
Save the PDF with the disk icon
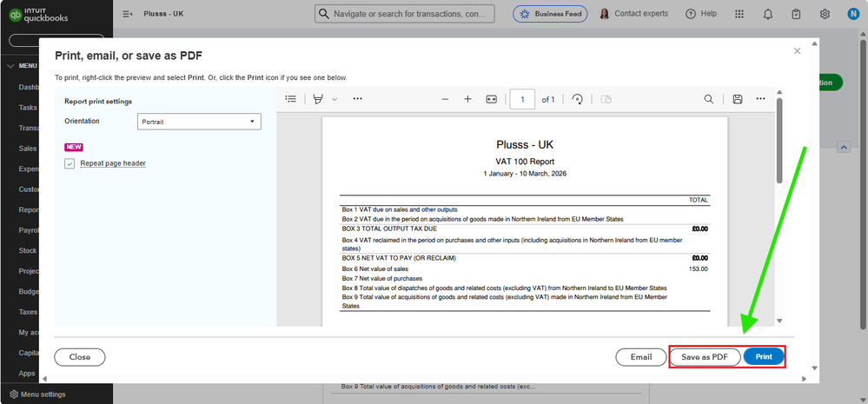point(738,99)
